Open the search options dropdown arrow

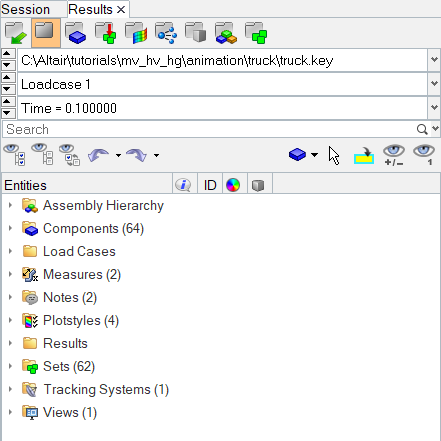point(435,129)
